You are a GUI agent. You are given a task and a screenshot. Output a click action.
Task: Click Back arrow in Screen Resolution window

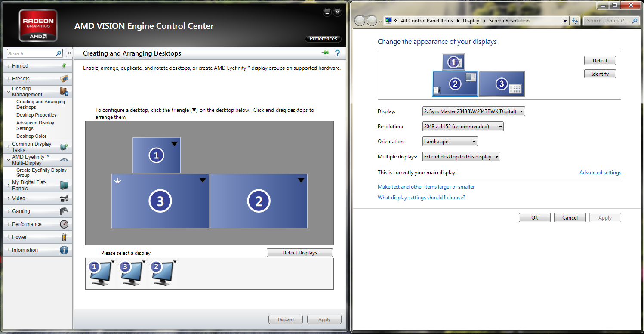pyautogui.click(x=360, y=21)
